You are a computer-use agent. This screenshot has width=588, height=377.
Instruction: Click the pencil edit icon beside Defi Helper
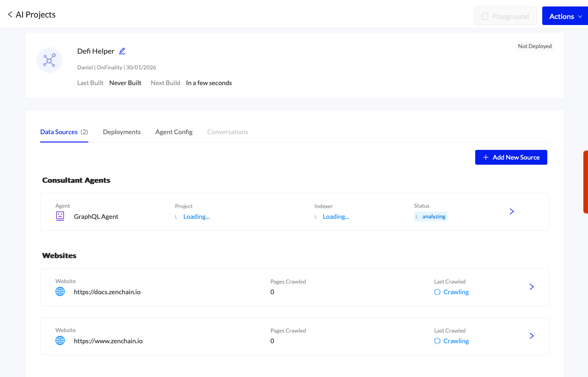(x=122, y=51)
